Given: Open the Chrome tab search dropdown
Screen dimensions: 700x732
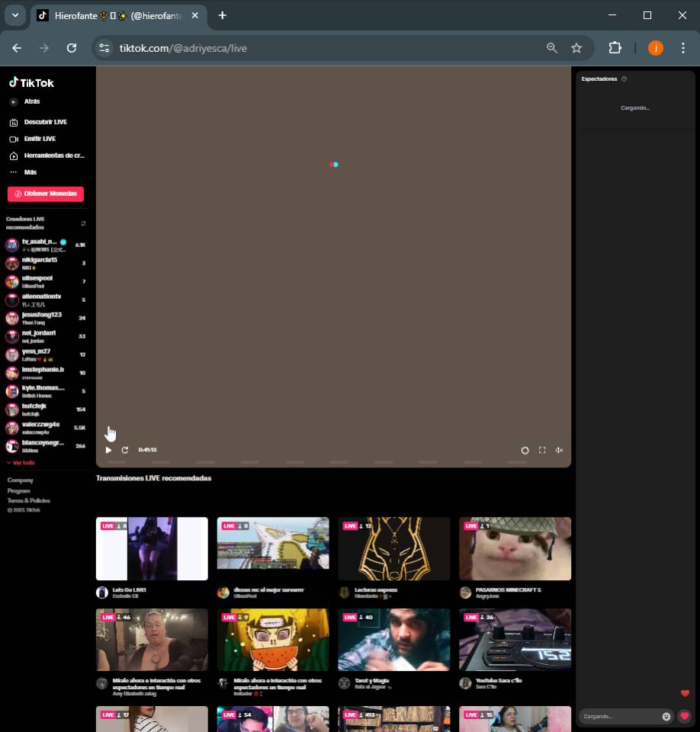Looking at the screenshot, I should pos(14,15).
